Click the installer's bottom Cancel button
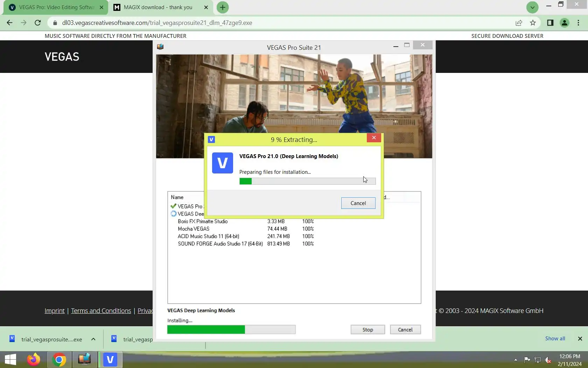The width and height of the screenshot is (588, 368). click(405, 330)
